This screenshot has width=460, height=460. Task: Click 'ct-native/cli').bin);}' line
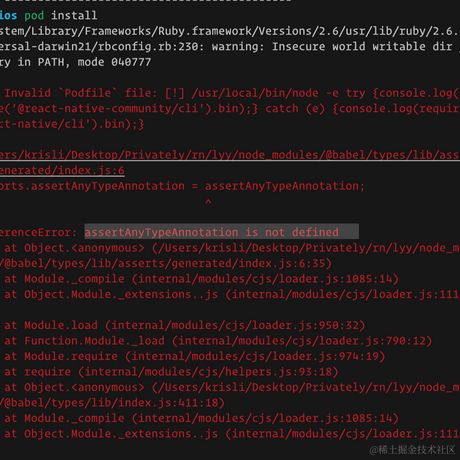[72, 124]
